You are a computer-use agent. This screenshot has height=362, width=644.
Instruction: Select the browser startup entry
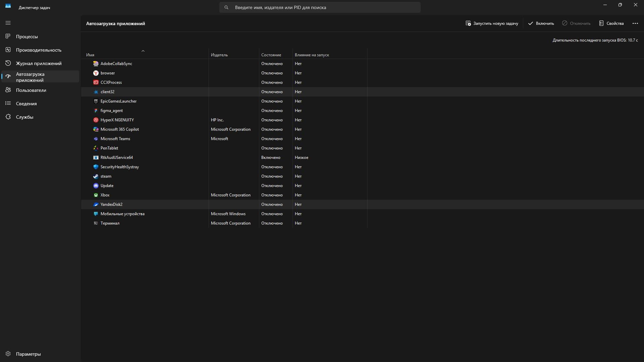108,73
